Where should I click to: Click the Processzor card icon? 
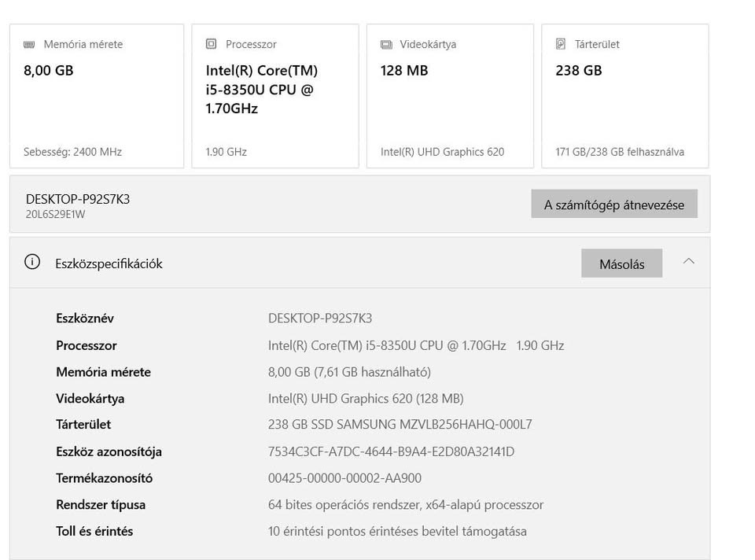pos(211,45)
